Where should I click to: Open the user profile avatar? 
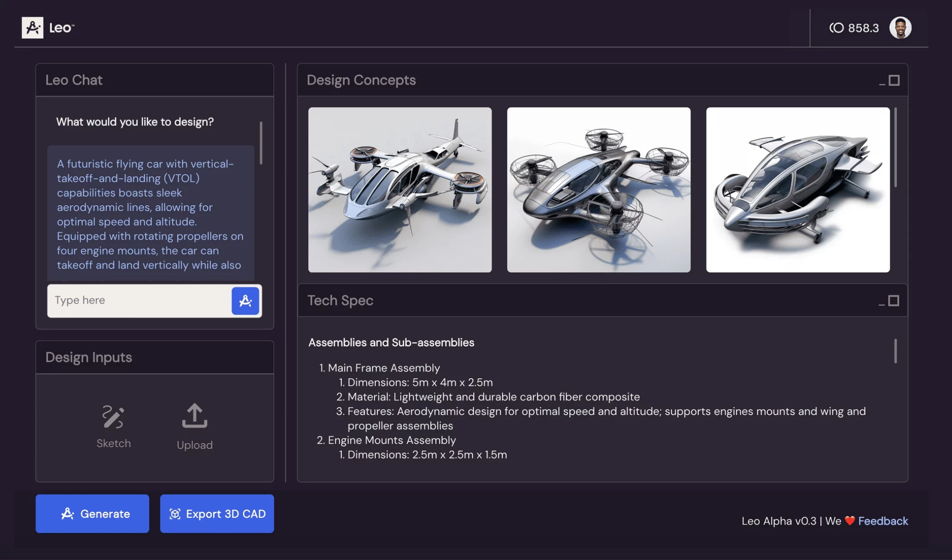(x=901, y=28)
